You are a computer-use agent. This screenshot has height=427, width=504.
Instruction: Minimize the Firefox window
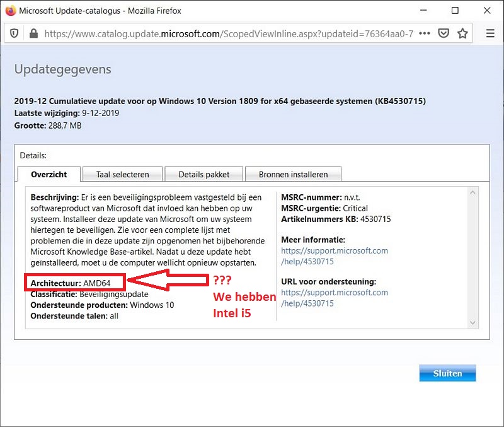[423, 11]
